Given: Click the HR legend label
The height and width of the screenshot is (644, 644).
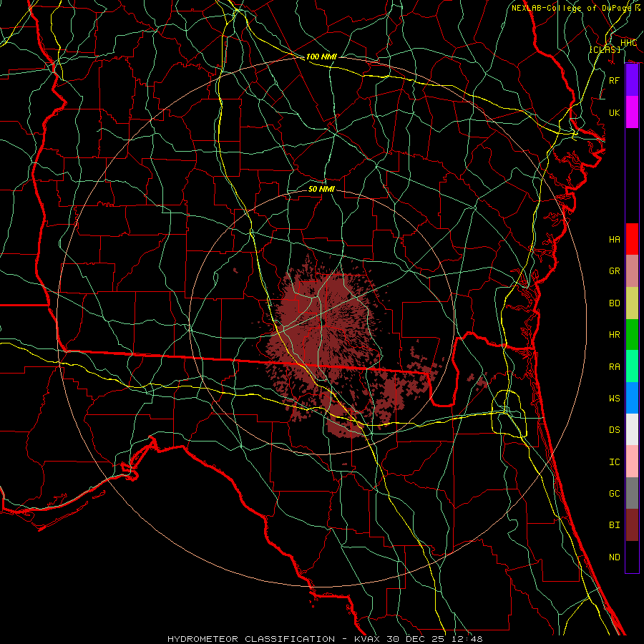Looking at the screenshot, I should [615, 335].
